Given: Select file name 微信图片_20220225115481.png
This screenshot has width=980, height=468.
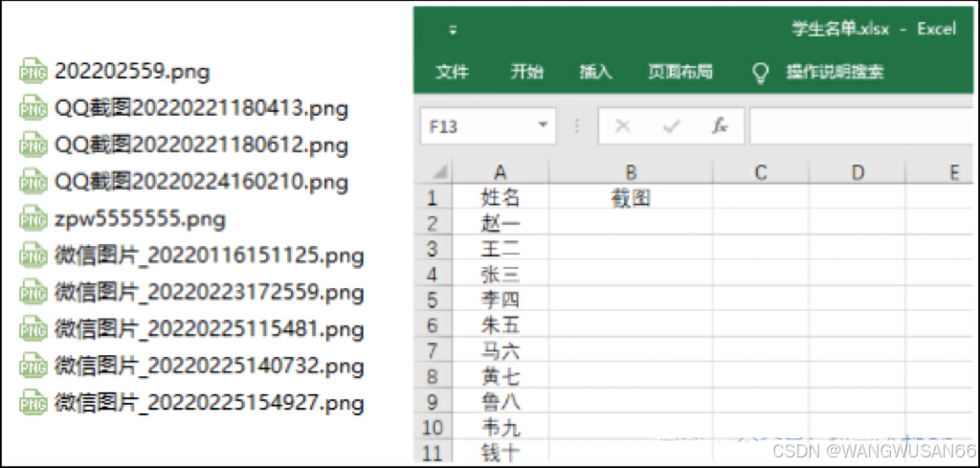Looking at the screenshot, I should [210, 329].
